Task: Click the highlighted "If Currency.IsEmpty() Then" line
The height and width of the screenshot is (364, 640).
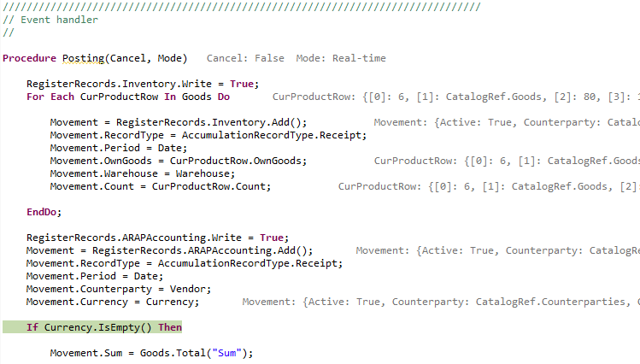Action: click(103, 327)
